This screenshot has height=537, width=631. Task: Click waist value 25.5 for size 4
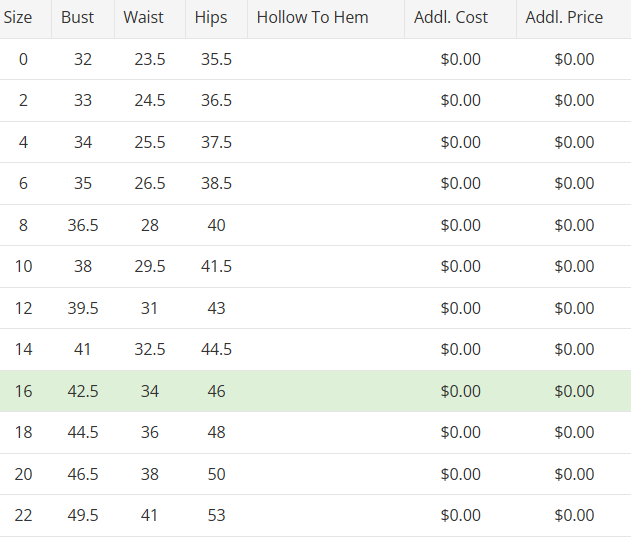[x=150, y=142]
